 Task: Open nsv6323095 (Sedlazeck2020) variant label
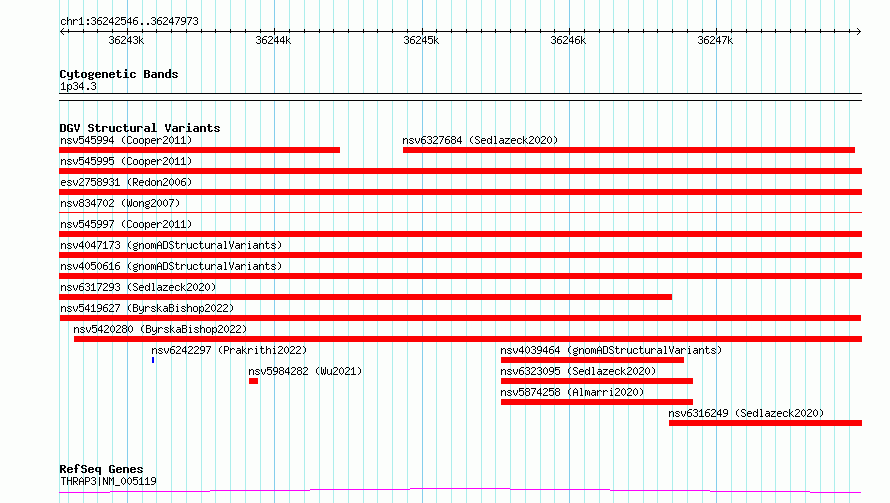[x=578, y=371]
